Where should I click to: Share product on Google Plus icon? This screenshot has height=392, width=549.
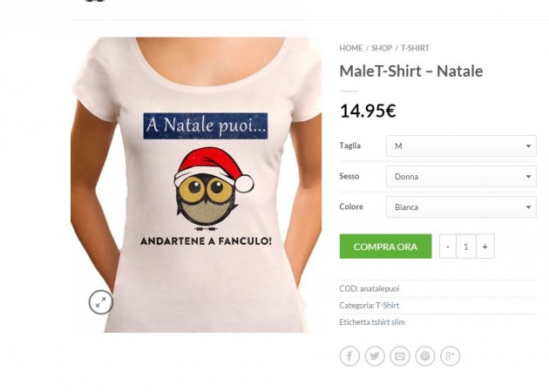click(450, 356)
